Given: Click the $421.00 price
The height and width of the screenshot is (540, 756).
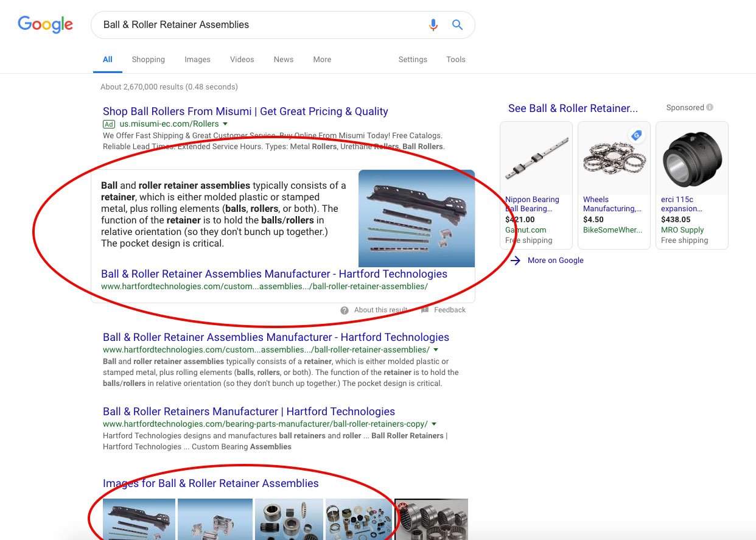Looking at the screenshot, I should click(520, 220).
